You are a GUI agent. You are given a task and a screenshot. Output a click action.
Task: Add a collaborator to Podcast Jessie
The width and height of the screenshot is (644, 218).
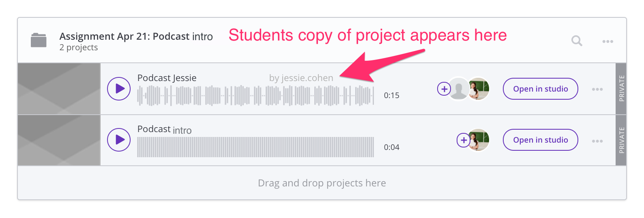pos(444,89)
